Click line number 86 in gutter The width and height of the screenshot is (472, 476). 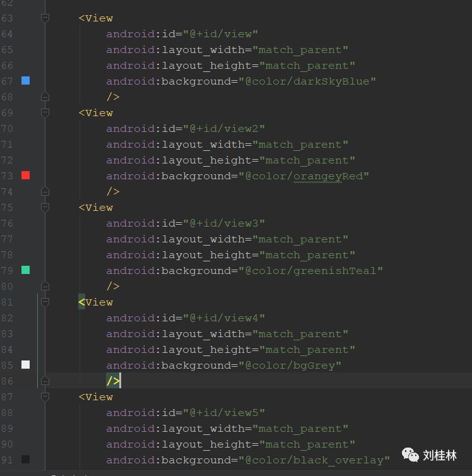(x=7, y=381)
